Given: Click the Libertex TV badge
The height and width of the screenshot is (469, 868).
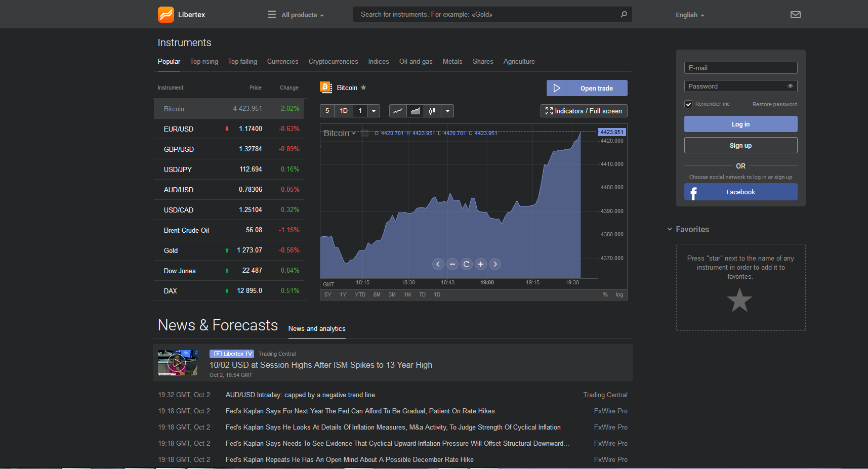Looking at the screenshot, I should pyautogui.click(x=232, y=354).
